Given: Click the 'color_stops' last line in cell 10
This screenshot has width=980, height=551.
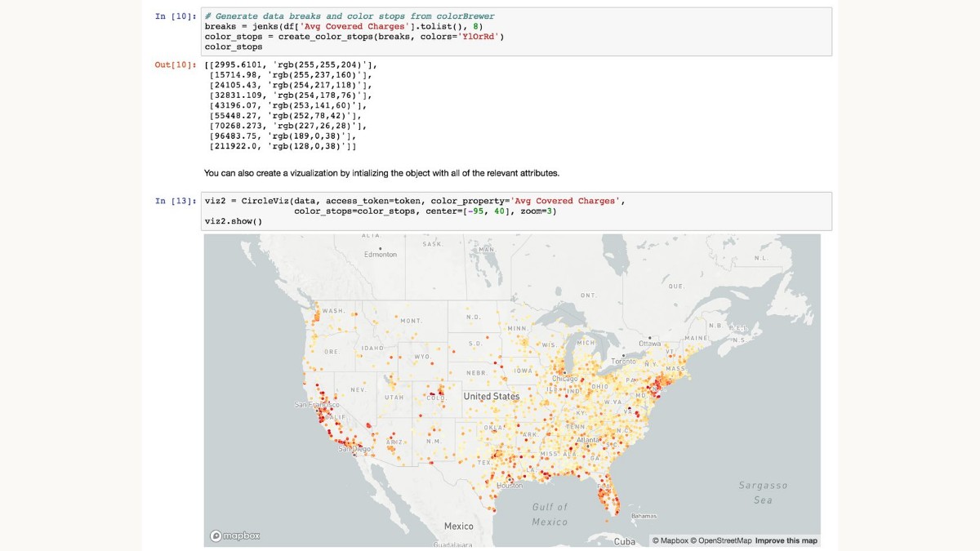Looking at the screenshot, I should coord(234,47).
